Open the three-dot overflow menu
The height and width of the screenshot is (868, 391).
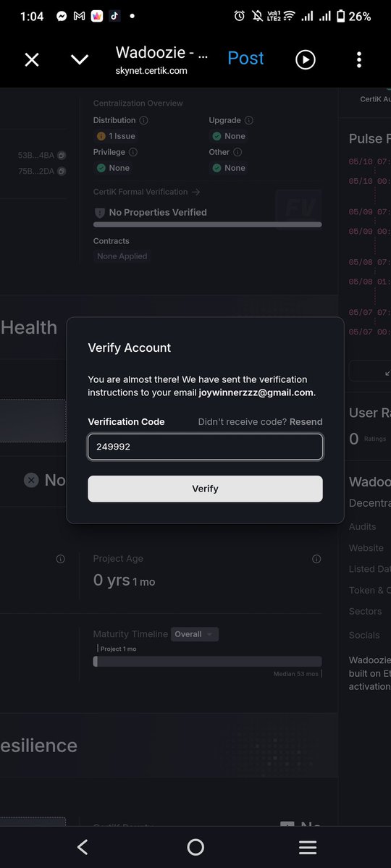pos(359,60)
